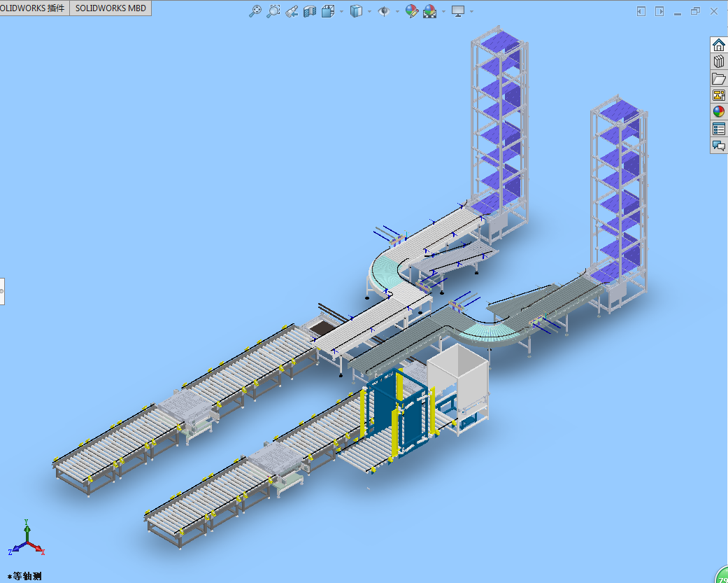Select the Zoom to Area tool
The image size is (728, 583).
(273, 11)
